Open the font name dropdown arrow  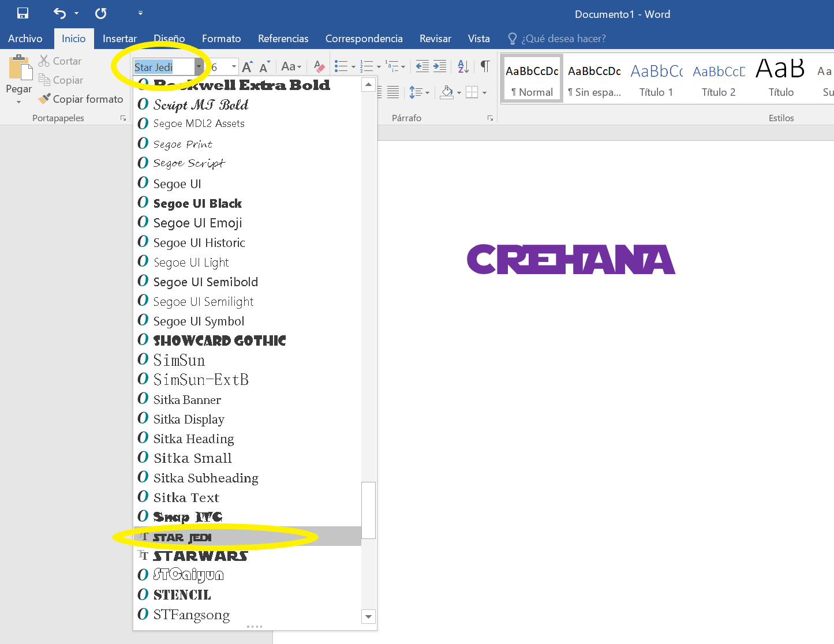tap(199, 67)
